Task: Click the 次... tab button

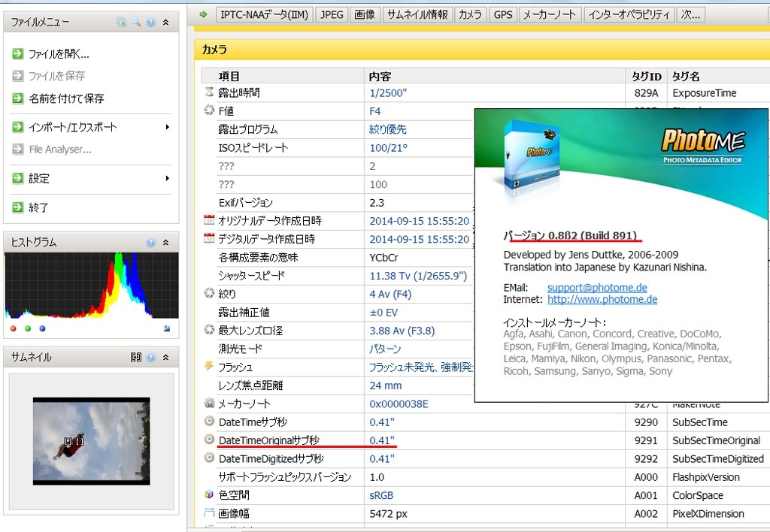Action: (691, 15)
